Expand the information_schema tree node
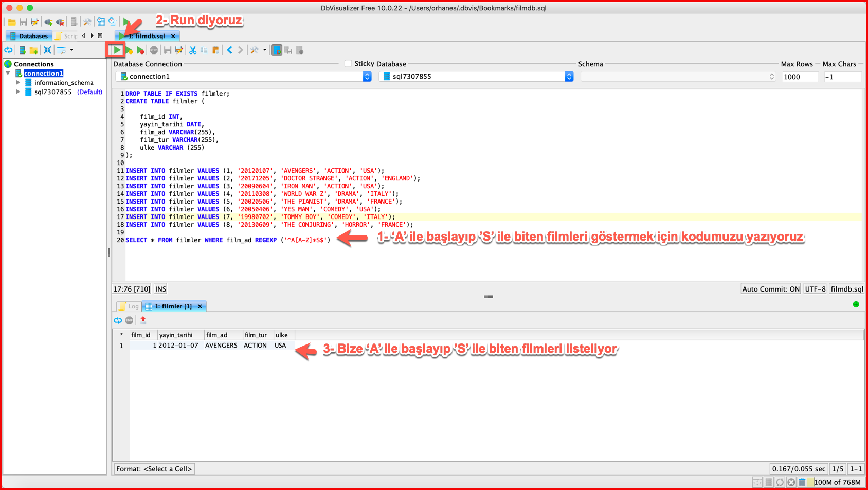This screenshot has height=490, width=868. [18, 82]
